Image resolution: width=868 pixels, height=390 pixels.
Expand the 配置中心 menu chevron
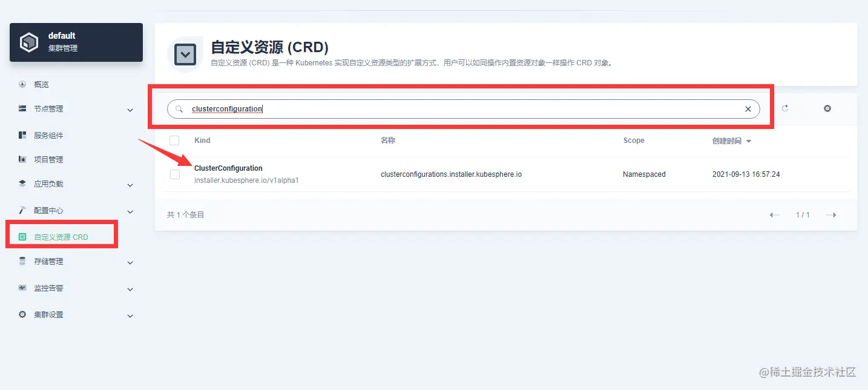click(130, 212)
